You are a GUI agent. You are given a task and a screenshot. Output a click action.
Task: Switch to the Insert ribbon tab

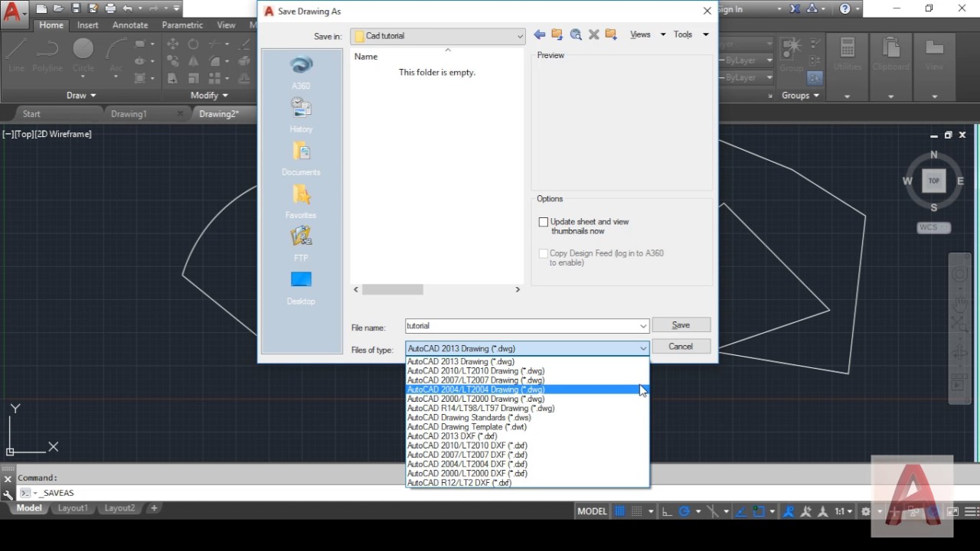click(87, 25)
